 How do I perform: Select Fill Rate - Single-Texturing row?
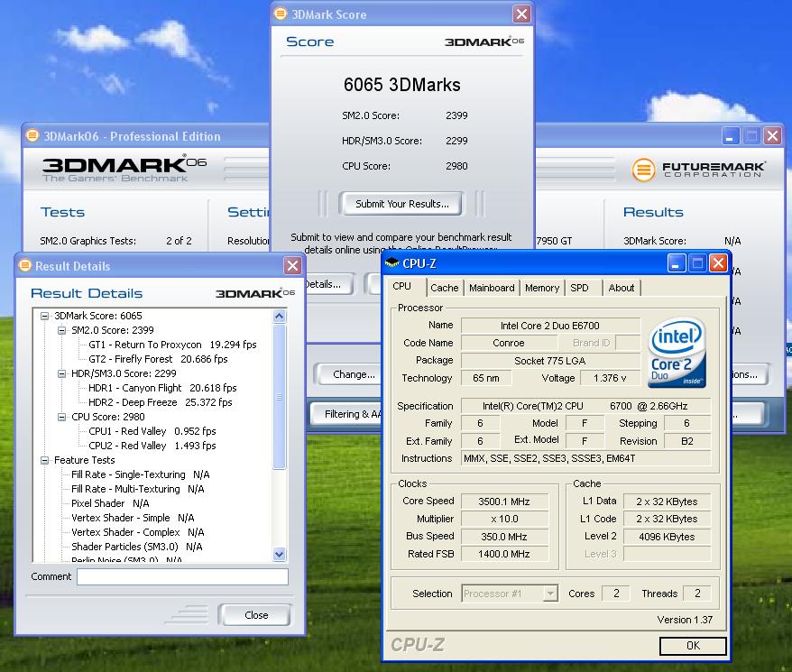click(141, 474)
